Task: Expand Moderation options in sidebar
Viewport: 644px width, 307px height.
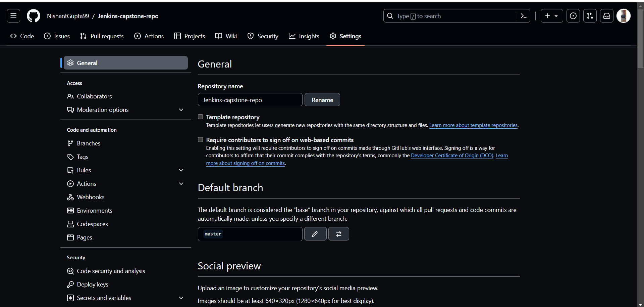Action: (181, 110)
